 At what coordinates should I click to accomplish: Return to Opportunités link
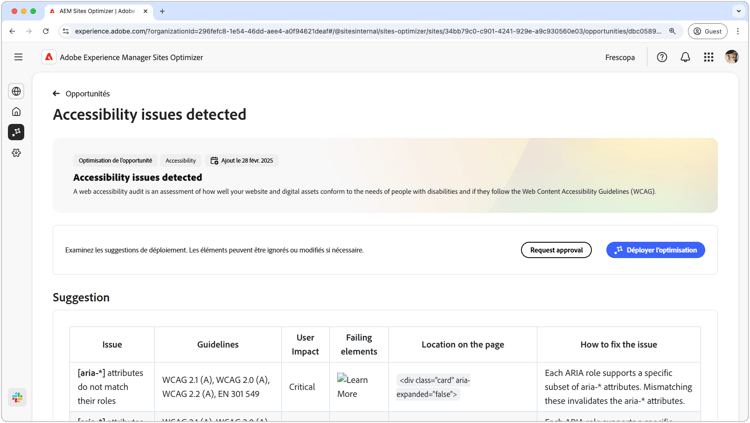tap(88, 93)
